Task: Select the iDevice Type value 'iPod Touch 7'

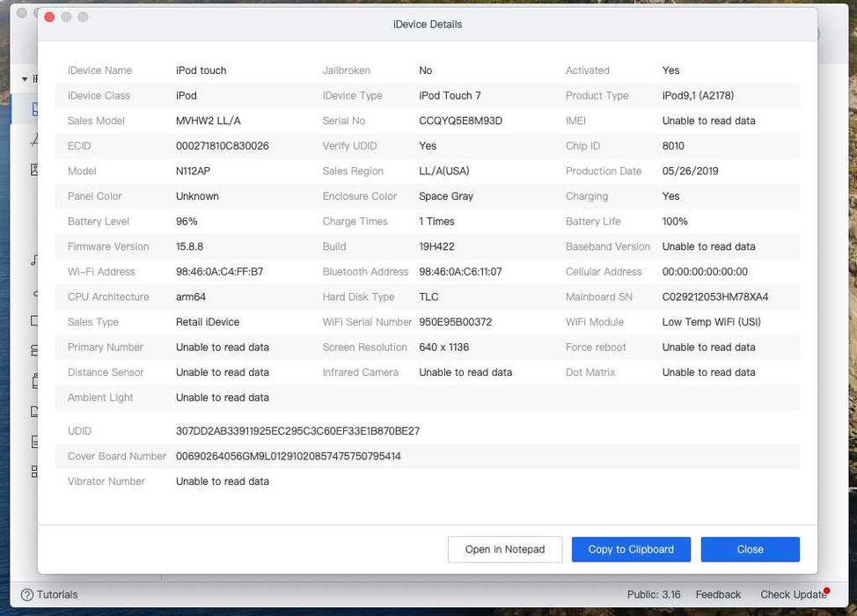Action: [x=450, y=96]
